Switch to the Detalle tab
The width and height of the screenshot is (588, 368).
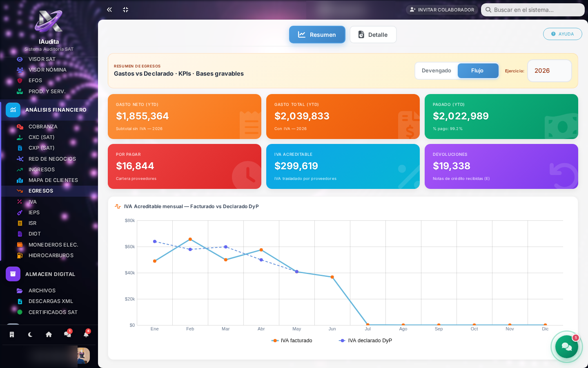click(373, 35)
